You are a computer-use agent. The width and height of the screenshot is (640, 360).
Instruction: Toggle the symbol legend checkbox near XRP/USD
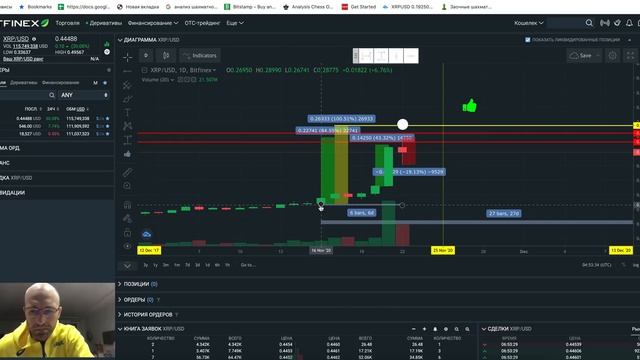click(x=144, y=70)
